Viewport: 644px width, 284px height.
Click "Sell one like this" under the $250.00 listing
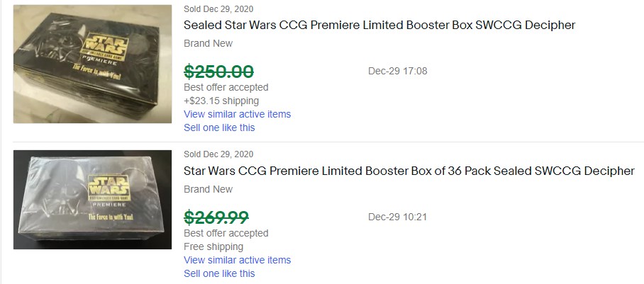click(x=219, y=127)
